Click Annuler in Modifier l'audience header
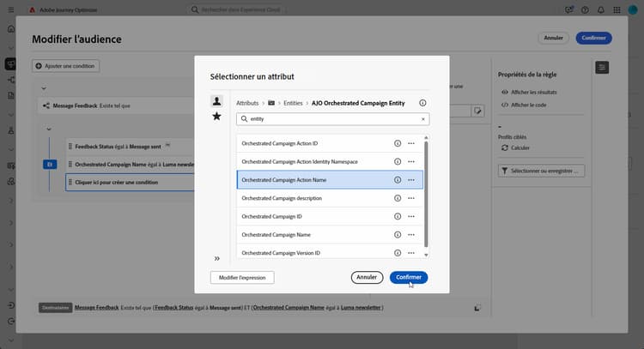The height and width of the screenshot is (349, 644). 553,38
